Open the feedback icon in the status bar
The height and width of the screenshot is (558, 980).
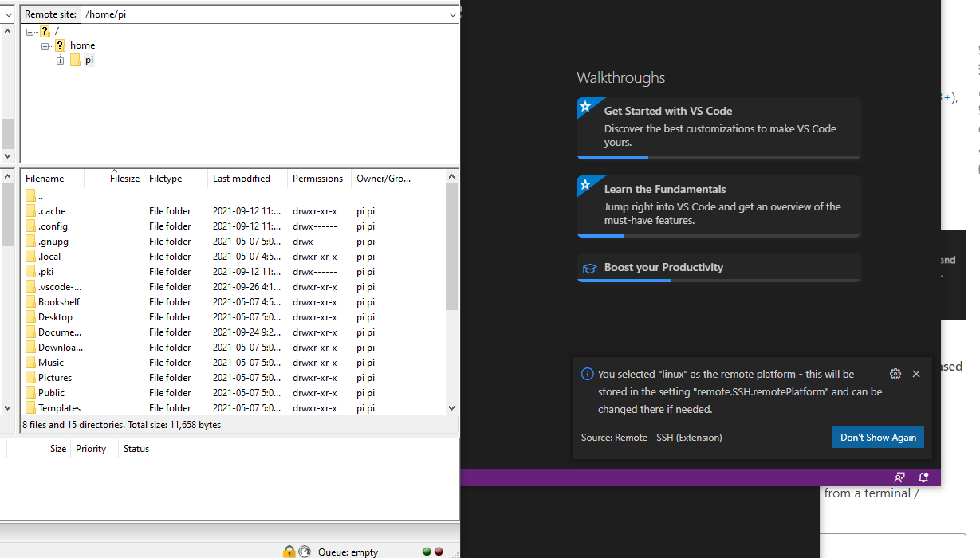pos(899,477)
